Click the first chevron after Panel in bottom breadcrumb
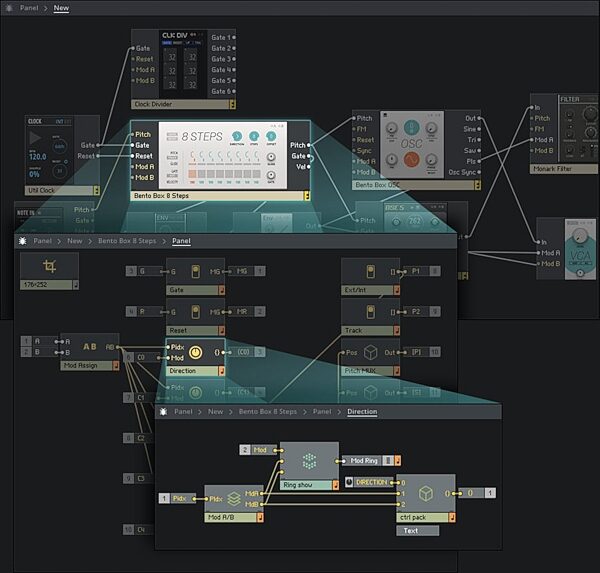Image resolution: width=600 pixels, height=573 pixels. point(200,412)
